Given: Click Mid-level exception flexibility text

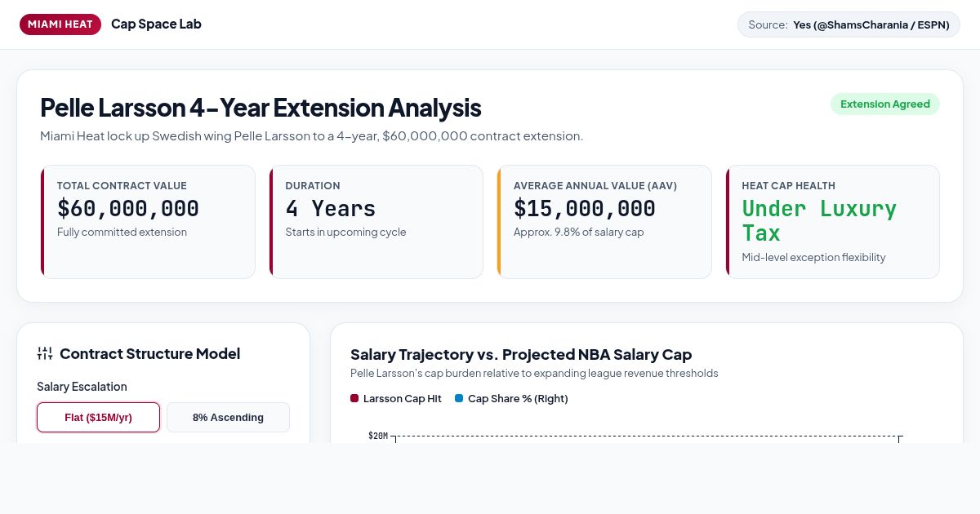Looking at the screenshot, I should point(813,257).
